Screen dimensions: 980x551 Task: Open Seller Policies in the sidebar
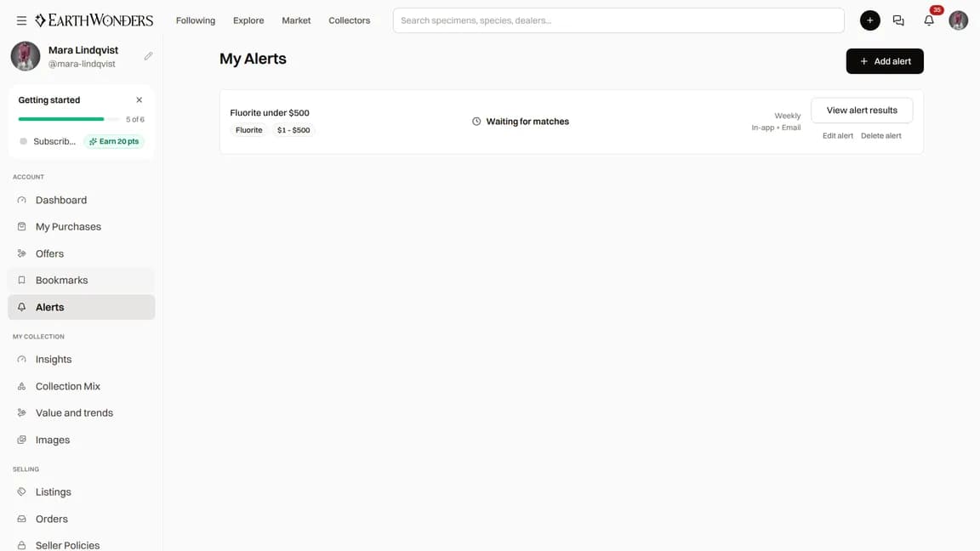coord(82,545)
